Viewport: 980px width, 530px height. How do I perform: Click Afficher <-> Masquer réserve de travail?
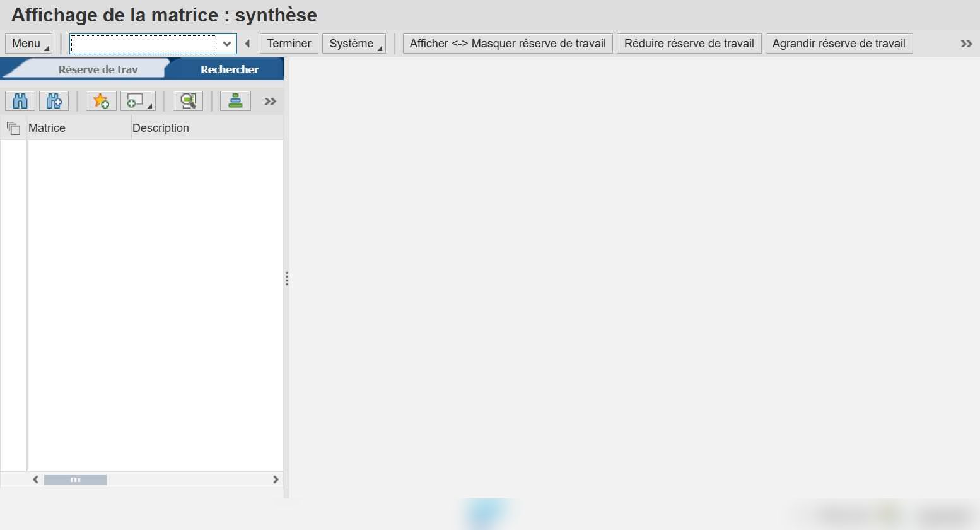(508, 44)
